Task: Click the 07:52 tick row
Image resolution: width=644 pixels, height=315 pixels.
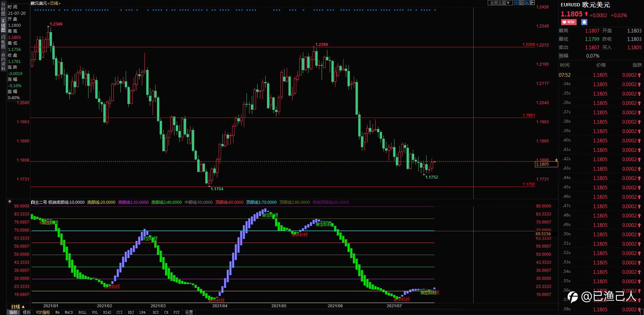Action: click(601, 75)
